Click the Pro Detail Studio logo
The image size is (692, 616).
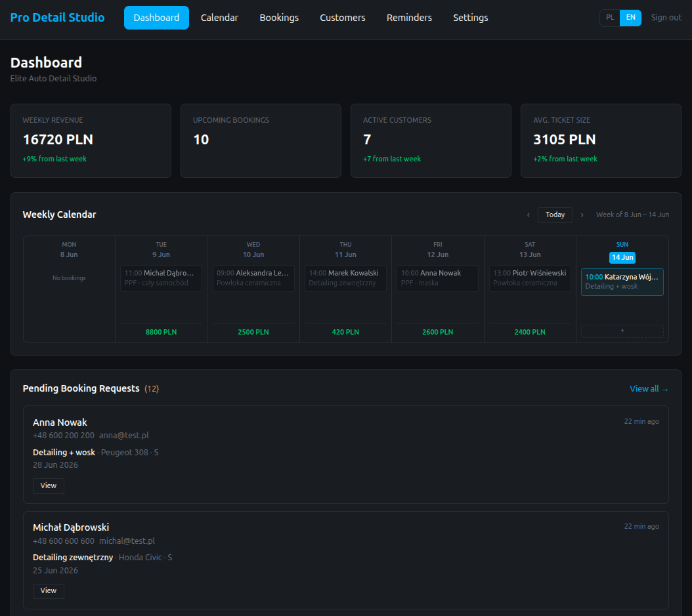(x=57, y=18)
